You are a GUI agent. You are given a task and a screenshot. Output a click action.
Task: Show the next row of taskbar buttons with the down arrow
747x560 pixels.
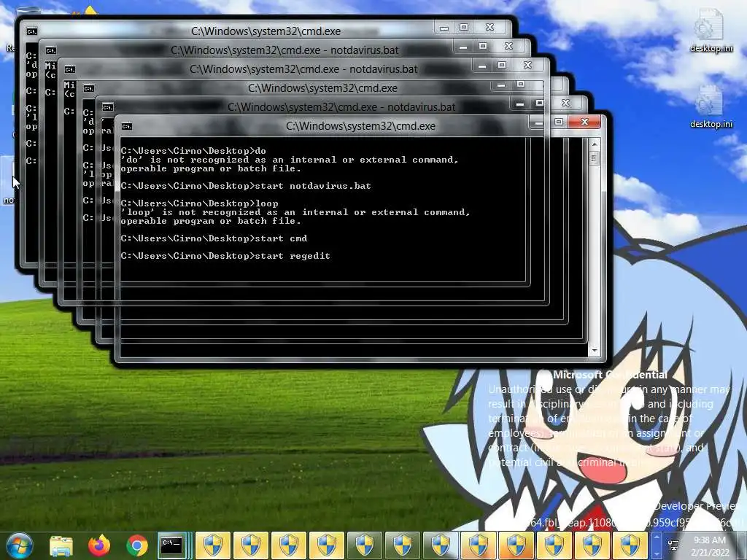(x=657, y=553)
